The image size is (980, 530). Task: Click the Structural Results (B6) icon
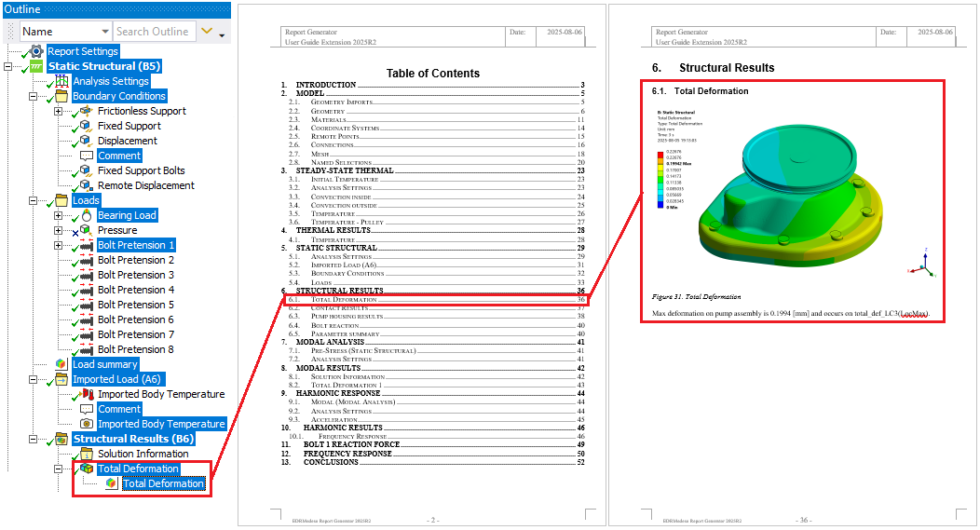point(61,439)
